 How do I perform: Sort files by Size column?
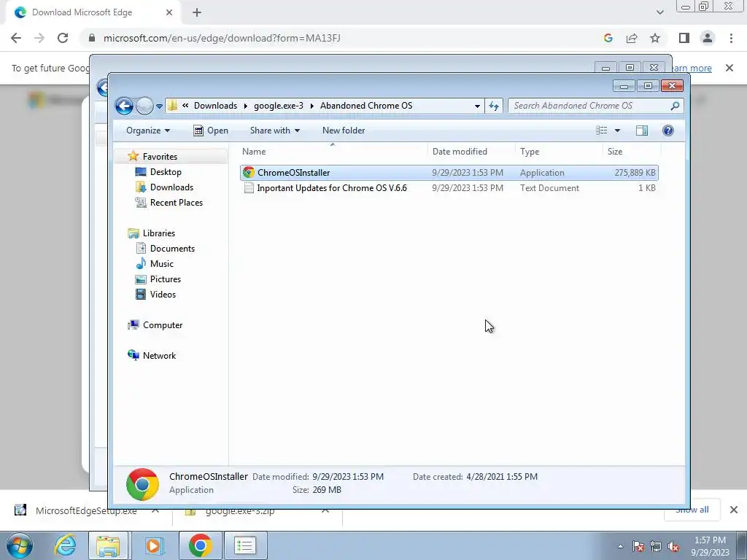[614, 152]
